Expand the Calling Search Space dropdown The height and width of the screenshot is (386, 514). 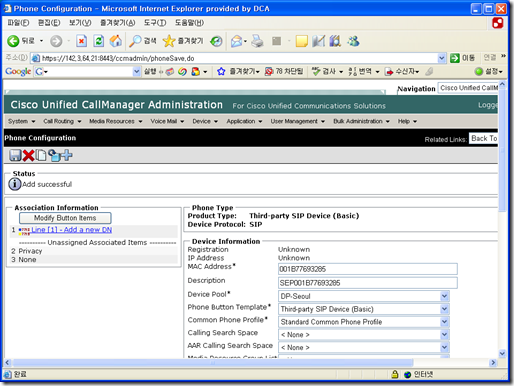pos(444,334)
